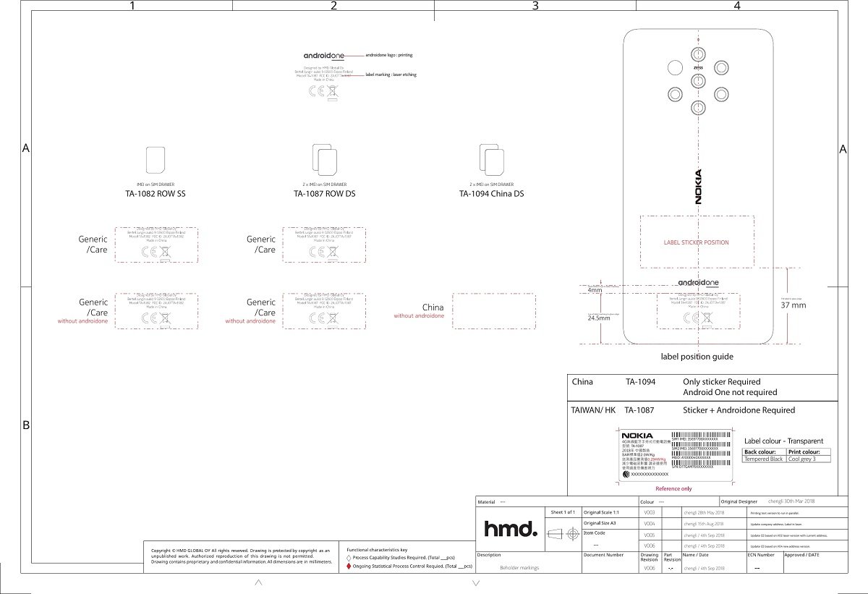
Task: Click the '24.5mm' dimension value
Action: (x=599, y=318)
